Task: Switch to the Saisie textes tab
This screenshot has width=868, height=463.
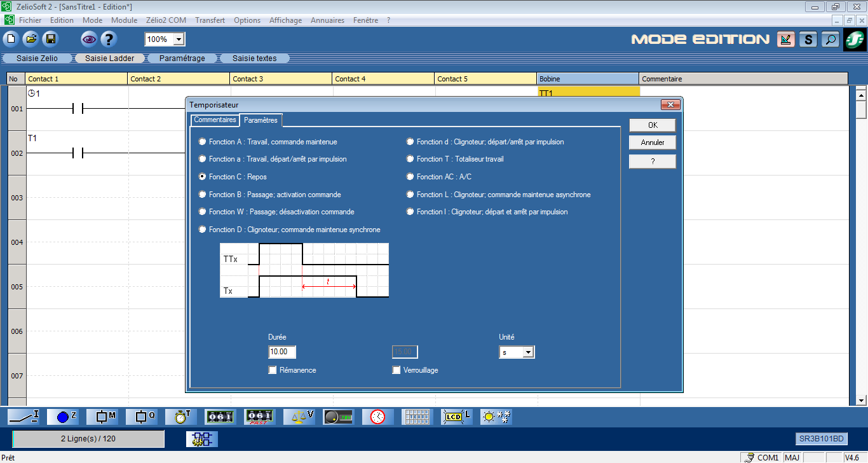Action: 255,59
